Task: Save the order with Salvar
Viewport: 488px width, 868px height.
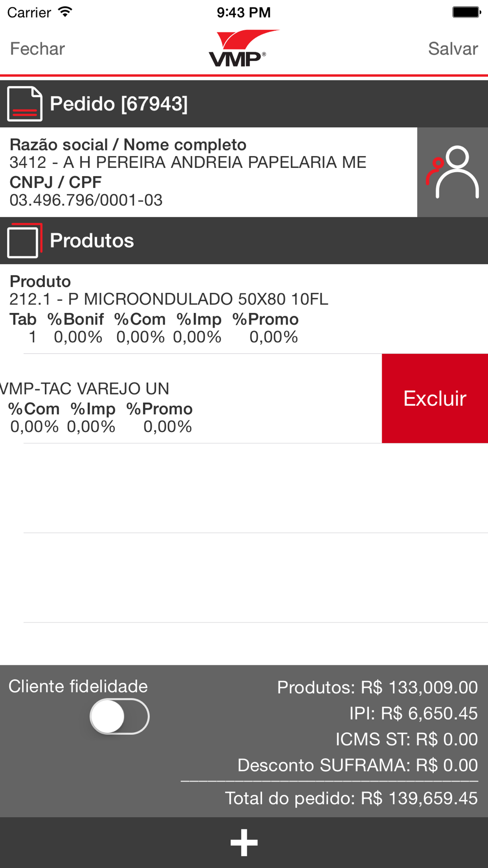Action: pyautogui.click(x=453, y=49)
